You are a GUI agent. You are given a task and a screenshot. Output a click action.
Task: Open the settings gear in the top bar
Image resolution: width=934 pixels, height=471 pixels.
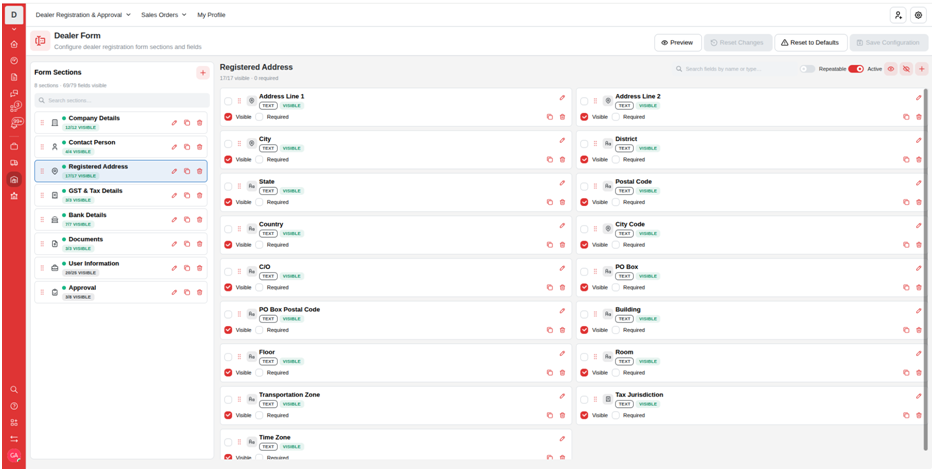tap(918, 15)
